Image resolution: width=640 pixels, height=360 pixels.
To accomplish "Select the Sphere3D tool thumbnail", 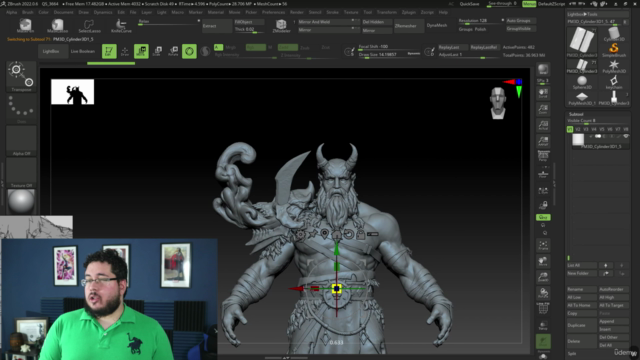I will (x=582, y=82).
